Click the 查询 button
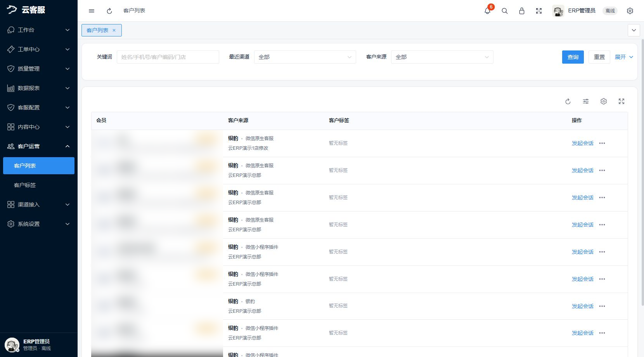Viewport: 644px width, 357px height. pyautogui.click(x=573, y=57)
